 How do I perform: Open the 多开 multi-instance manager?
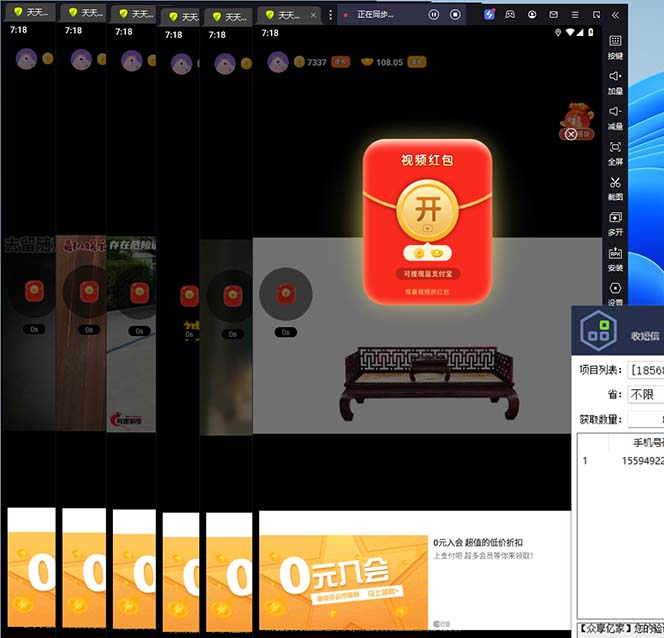click(615, 222)
